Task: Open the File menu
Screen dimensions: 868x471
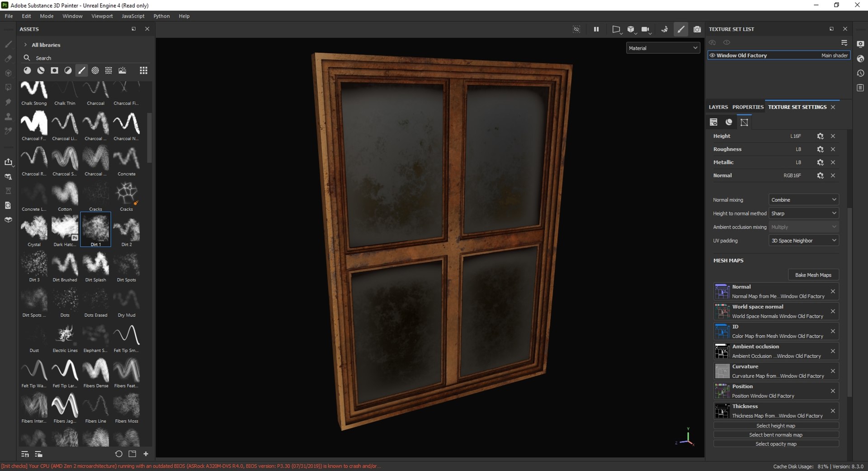Action: coord(9,16)
